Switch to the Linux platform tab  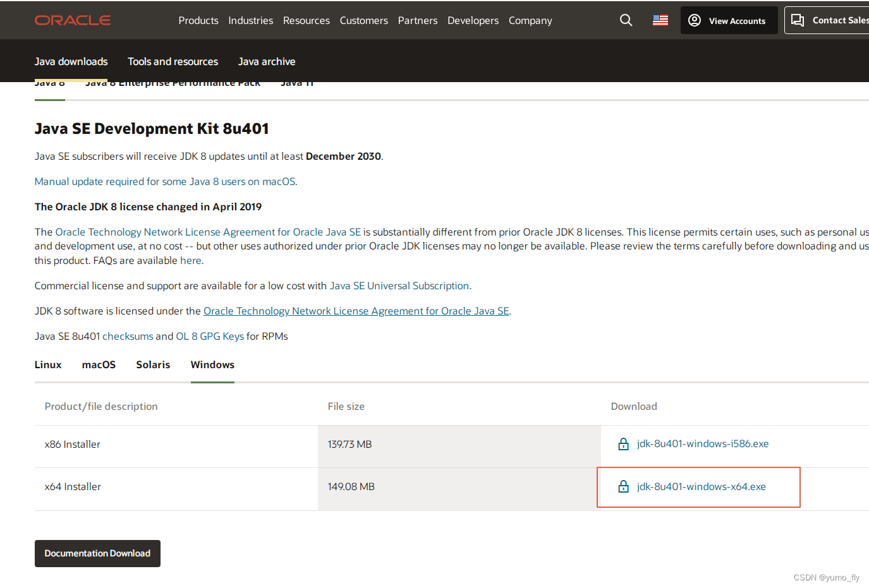[x=48, y=364]
